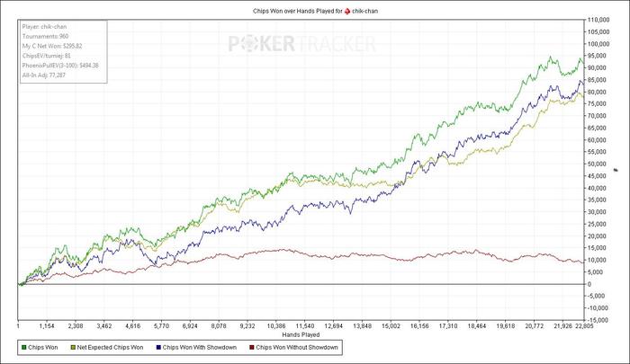Click the 'PhoenixPullEV(3-100): $494.38' line
This screenshot has width=630, height=364.
point(60,65)
